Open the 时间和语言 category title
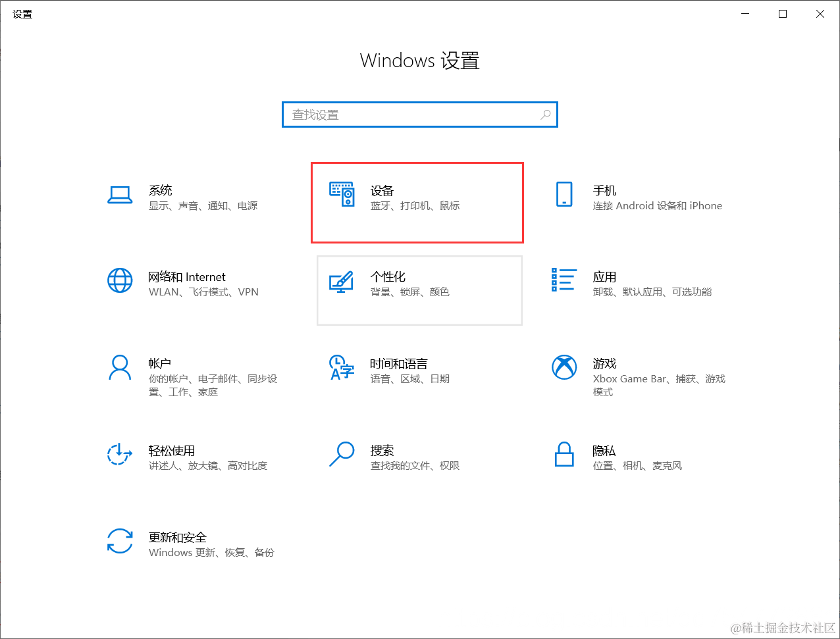Screen dimensions: 840x639 click(x=399, y=363)
